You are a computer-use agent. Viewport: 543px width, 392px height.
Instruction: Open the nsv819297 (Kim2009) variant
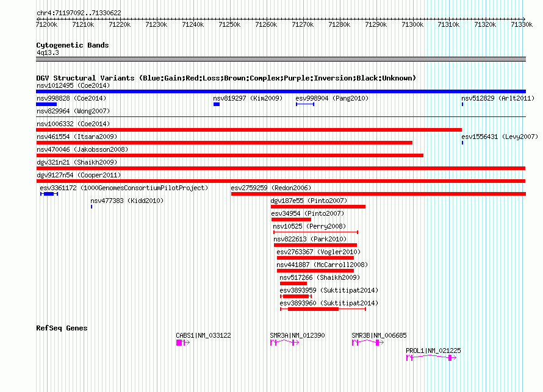point(248,98)
